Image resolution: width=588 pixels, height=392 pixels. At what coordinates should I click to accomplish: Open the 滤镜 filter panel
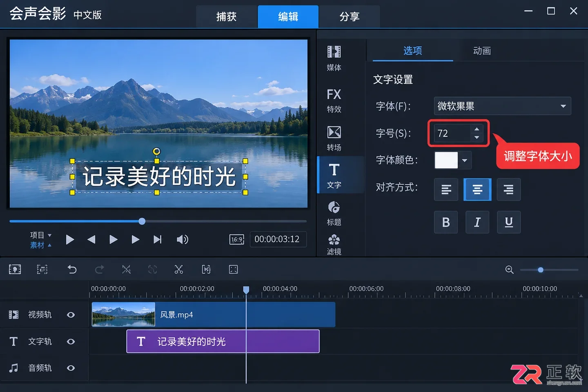334,245
